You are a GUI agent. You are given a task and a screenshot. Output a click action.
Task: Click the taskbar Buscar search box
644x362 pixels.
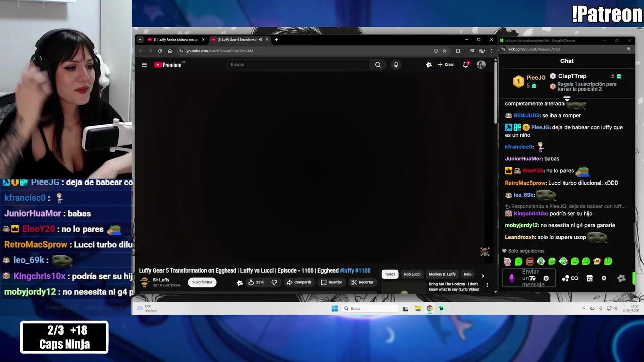[x=371, y=308]
